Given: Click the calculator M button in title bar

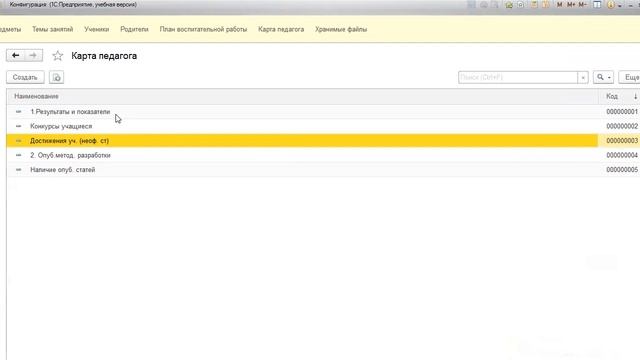Looking at the screenshot, I should pyautogui.click(x=560, y=5).
